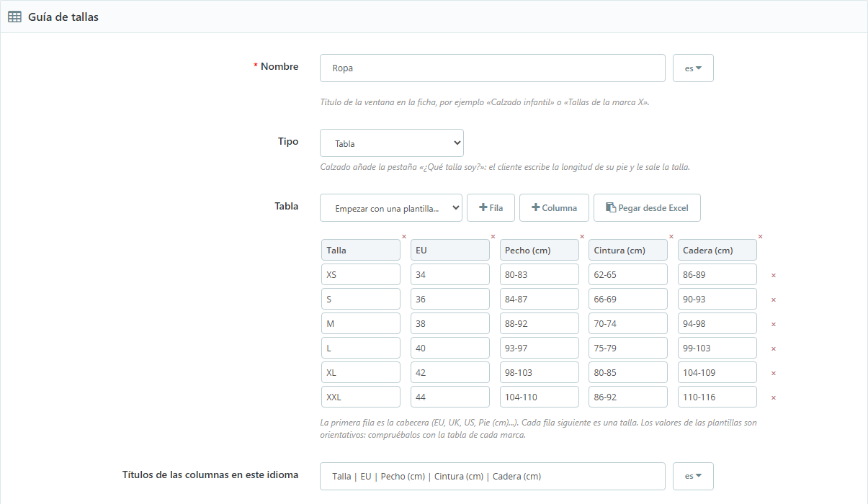868x504 pixels.
Task: Open the Nombre language selector 'es'
Action: pyautogui.click(x=693, y=68)
